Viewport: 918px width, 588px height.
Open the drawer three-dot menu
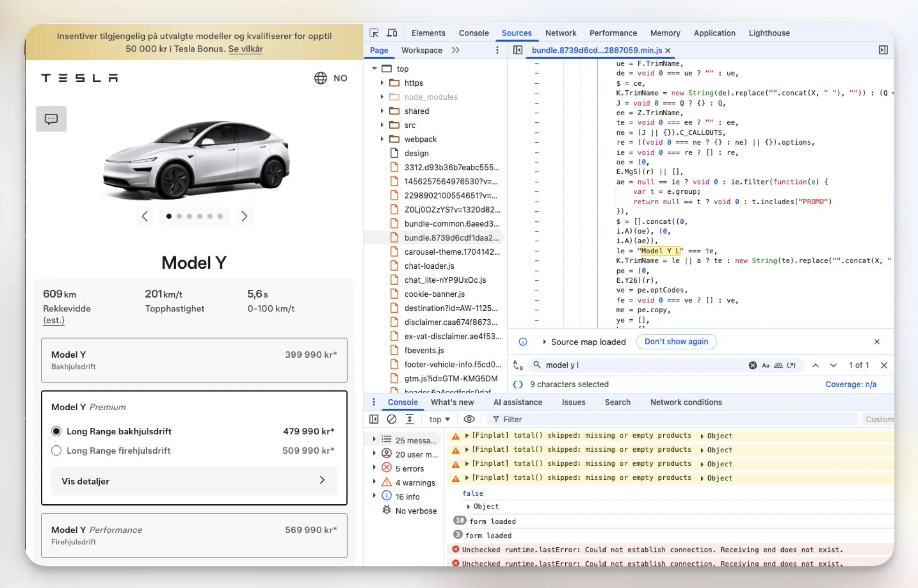click(373, 402)
